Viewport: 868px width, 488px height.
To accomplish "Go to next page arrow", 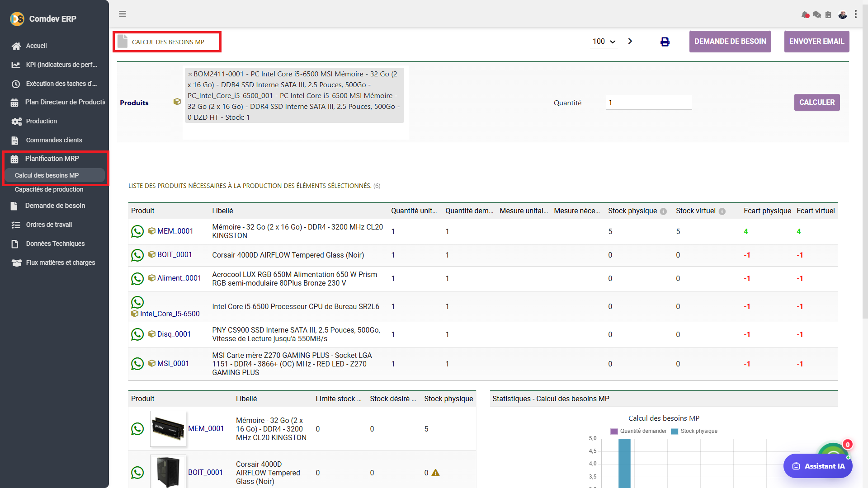I will (630, 41).
